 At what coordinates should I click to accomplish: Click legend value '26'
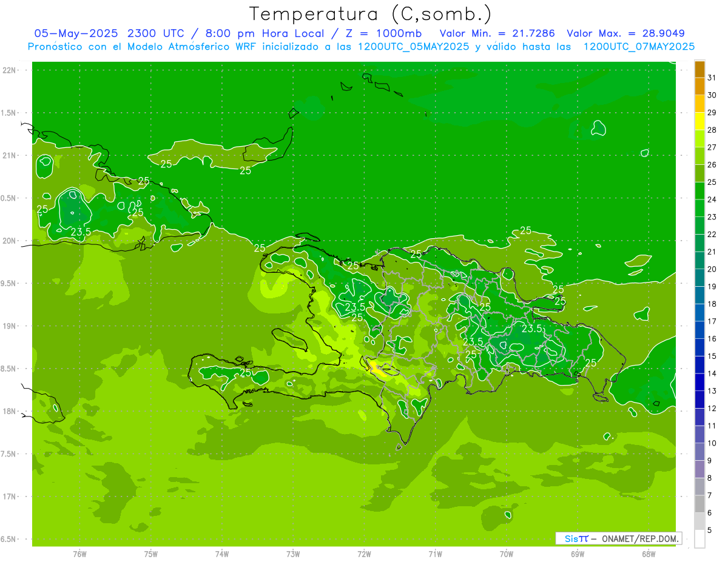coord(712,164)
